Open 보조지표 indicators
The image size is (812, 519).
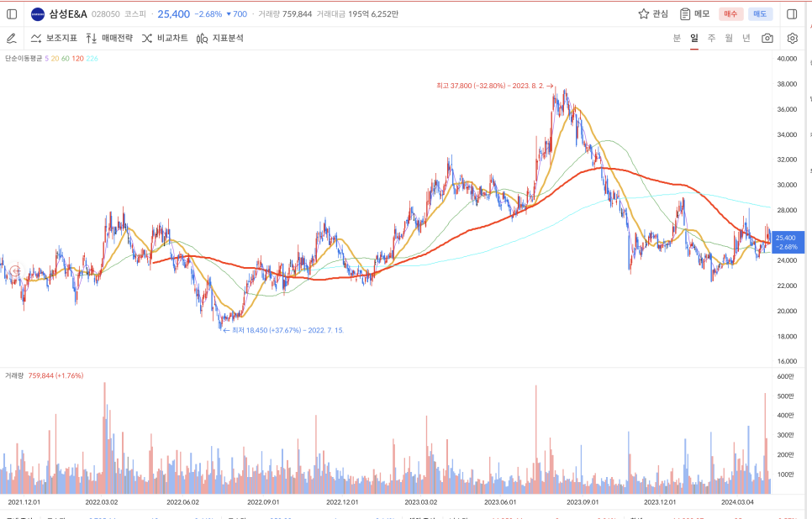[x=54, y=39]
